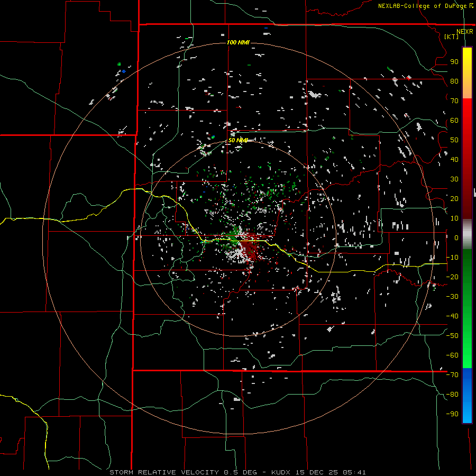Click the 0 scale tick label
476x476 pixels.
(456, 237)
